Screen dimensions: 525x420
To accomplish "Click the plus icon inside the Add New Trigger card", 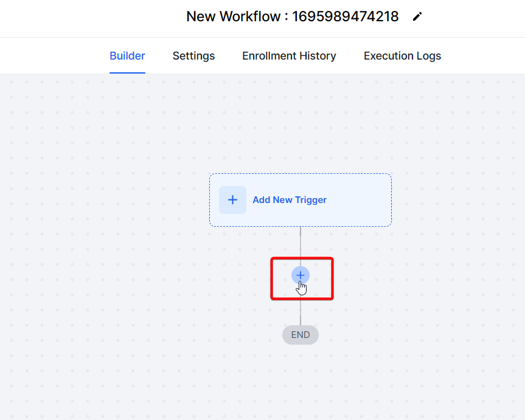I will [x=232, y=199].
